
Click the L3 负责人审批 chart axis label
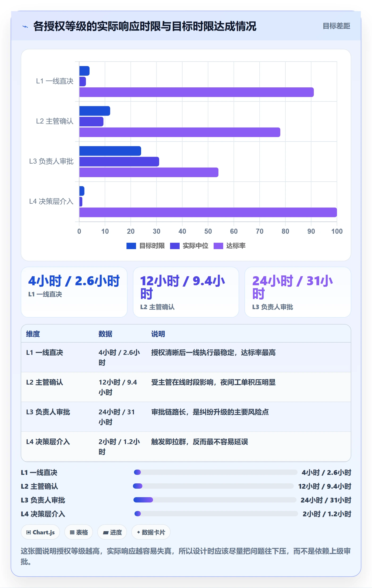click(x=51, y=161)
